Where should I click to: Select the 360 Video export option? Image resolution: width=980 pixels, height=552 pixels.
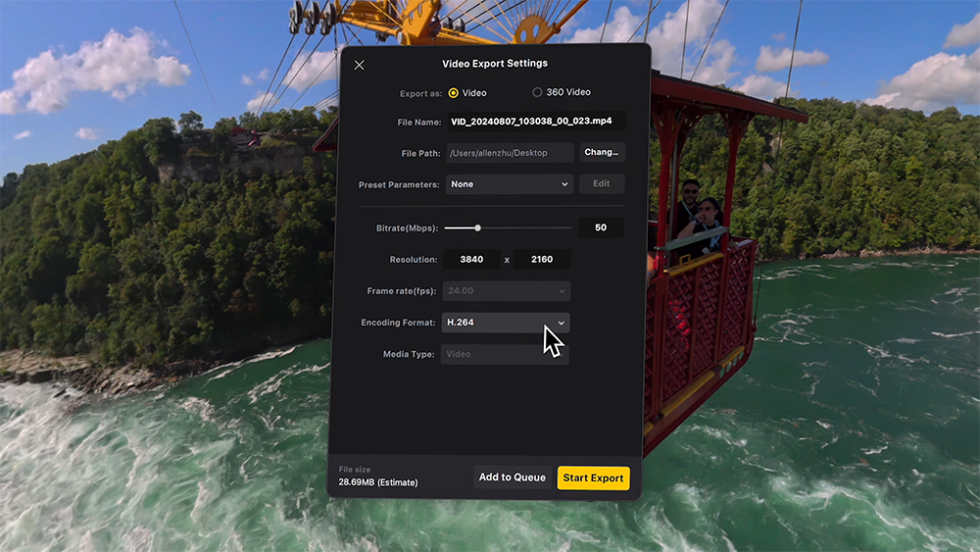(537, 92)
